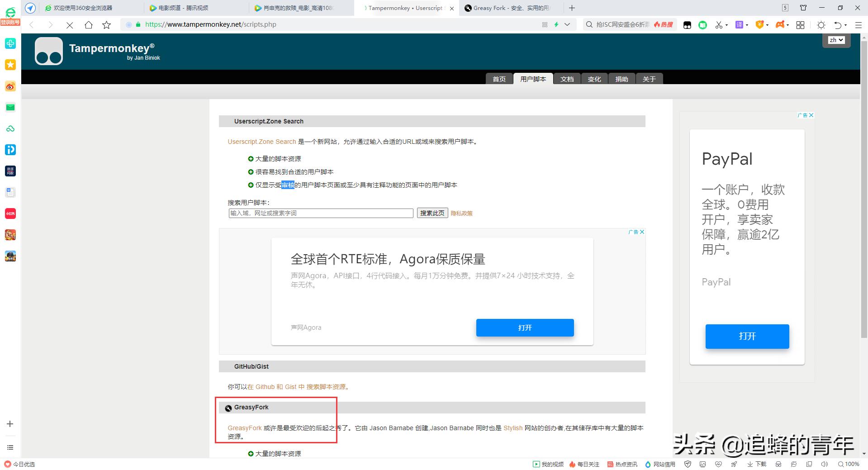This screenshot has height=470, width=868.
Task: Enable the flash lightning toggle in address bar
Action: [556, 25]
